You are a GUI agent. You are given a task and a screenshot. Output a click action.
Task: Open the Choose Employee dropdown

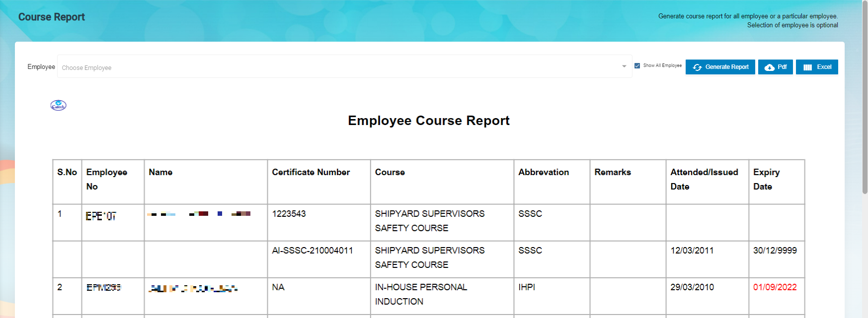338,67
